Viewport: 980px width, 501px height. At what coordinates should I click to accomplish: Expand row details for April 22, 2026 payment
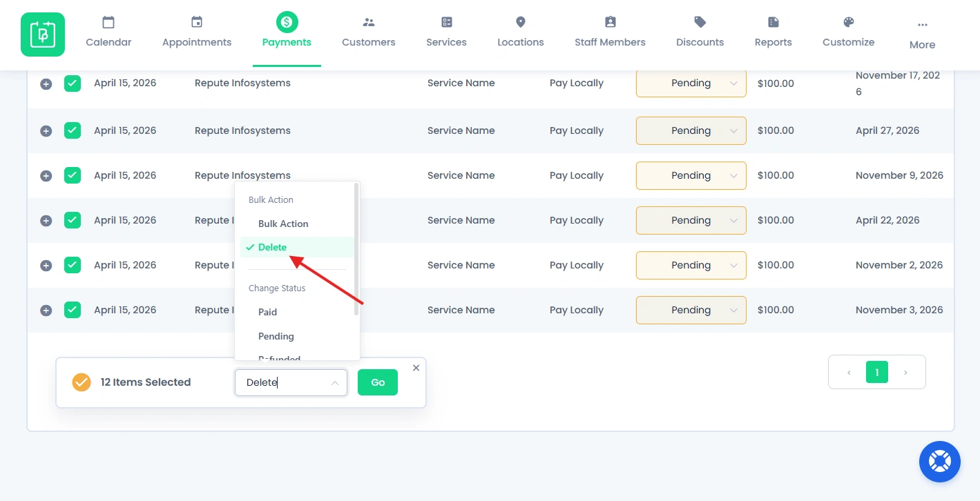[46, 221]
